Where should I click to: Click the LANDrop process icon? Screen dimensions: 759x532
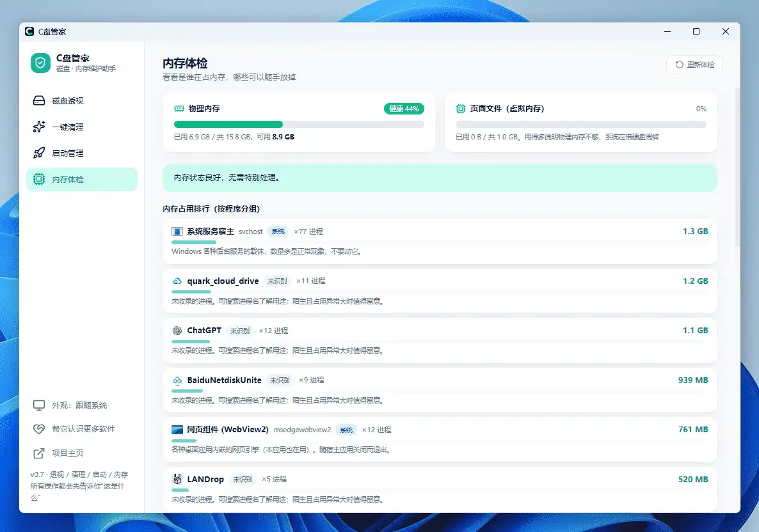tap(177, 479)
